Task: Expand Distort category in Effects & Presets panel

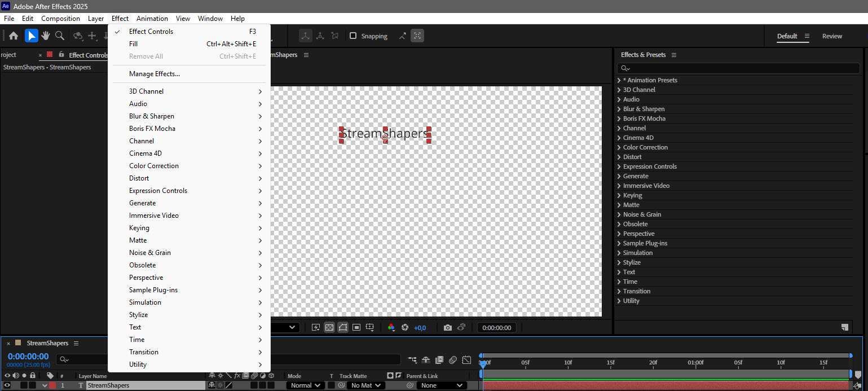Action: coord(619,157)
